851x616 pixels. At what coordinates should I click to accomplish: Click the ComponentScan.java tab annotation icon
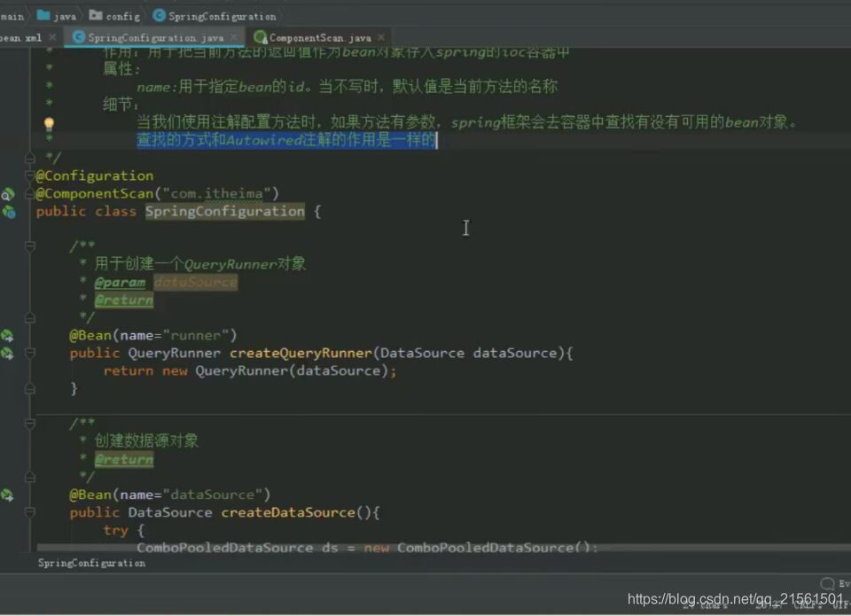click(260, 37)
